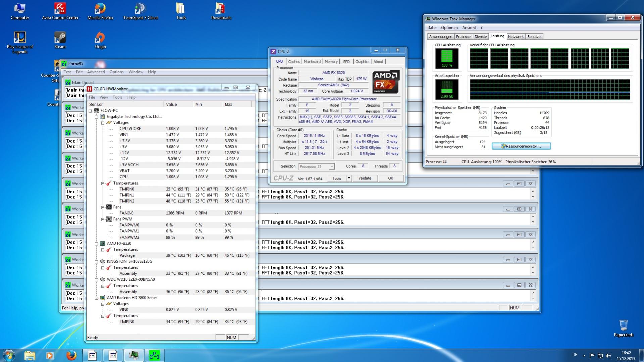Open the Tools dropdown arrow in CPU-Z
Viewport: 644px width, 362px height.
pyautogui.click(x=349, y=178)
